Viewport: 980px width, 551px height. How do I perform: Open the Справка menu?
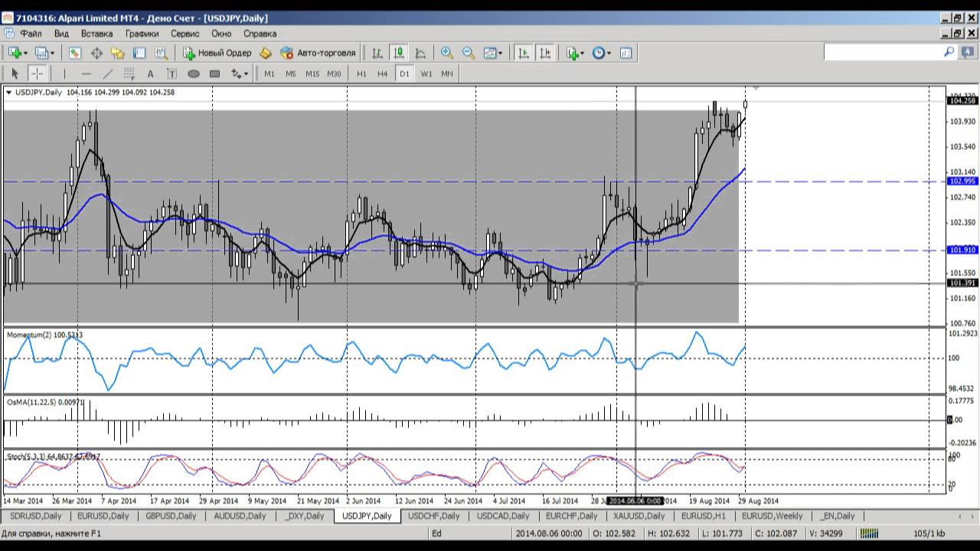pyautogui.click(x=260, y=34)
